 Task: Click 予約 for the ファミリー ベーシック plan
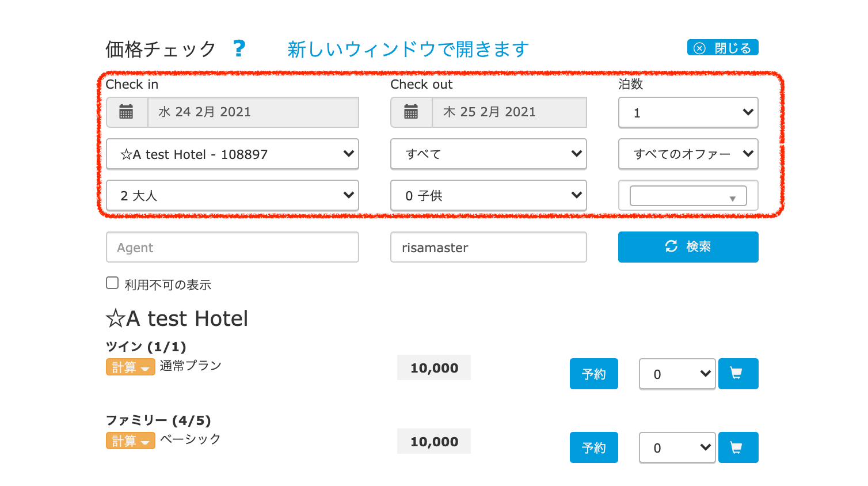tap(593, 447)
